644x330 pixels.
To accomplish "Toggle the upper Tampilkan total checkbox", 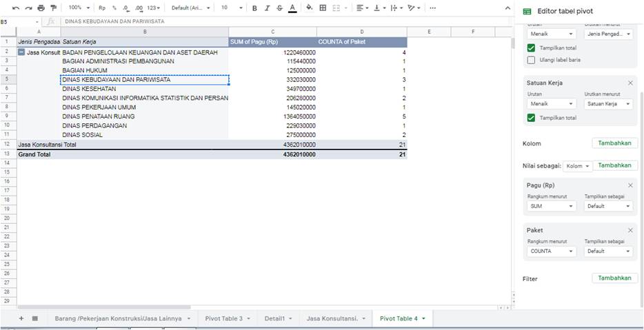I will [x=531, y=48].
